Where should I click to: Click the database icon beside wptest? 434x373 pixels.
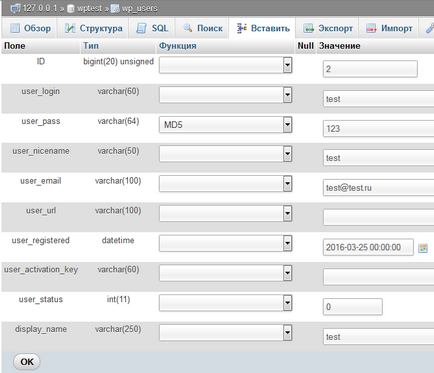[x=71, y=8]
